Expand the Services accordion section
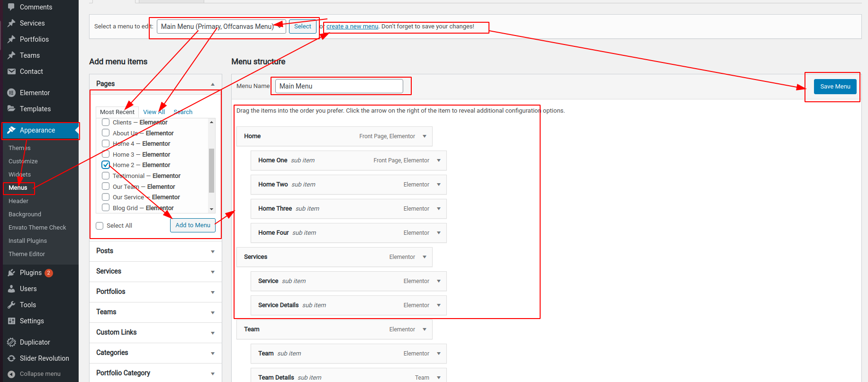868x382 pixels. click(x=155, y=271)
